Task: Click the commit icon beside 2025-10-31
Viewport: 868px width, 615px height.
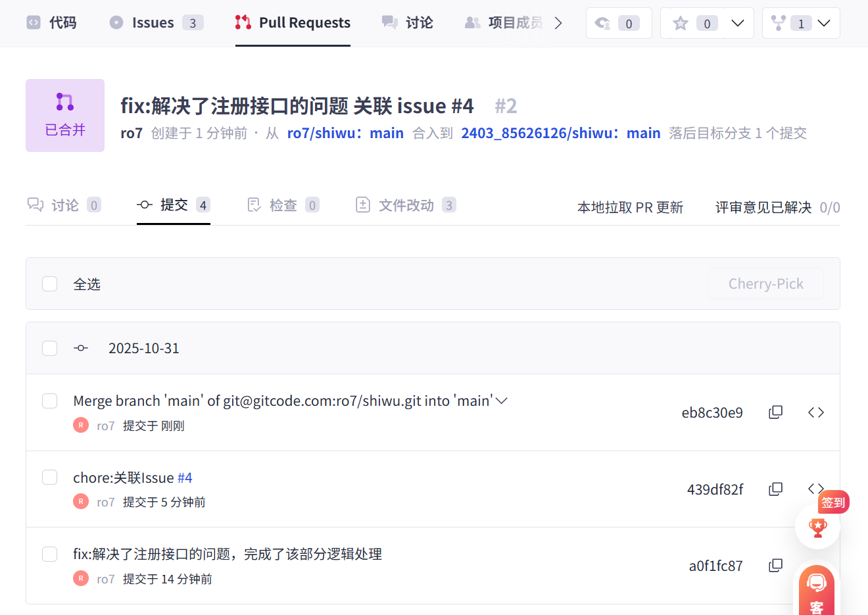Action: tap(81, 348)
